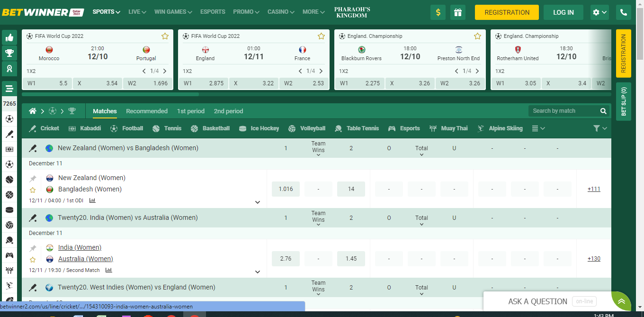This screenshot has height=317, width=644.
Task: Filter by Basketball sport
Action: point(210,128)
